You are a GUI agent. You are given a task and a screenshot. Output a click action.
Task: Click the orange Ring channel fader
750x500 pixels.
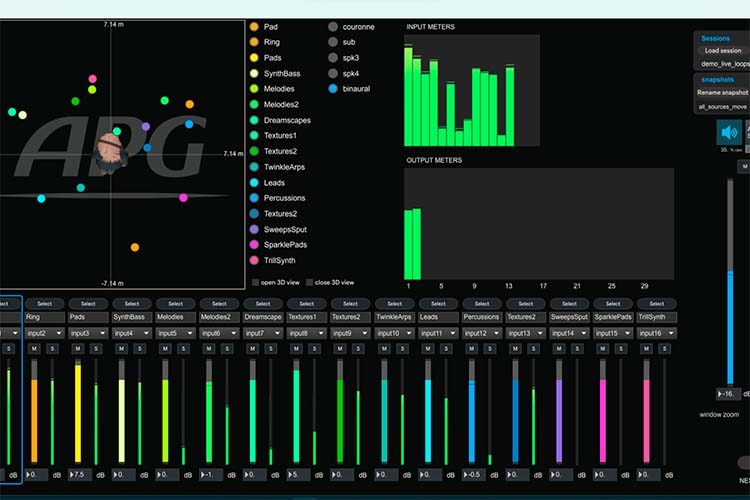[x=34, y=411]
